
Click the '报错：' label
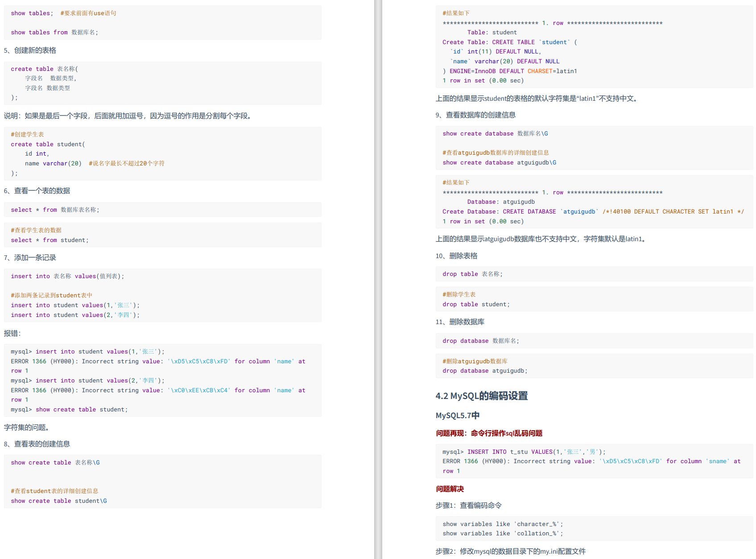pyautogui.click(x=12, y=333)
